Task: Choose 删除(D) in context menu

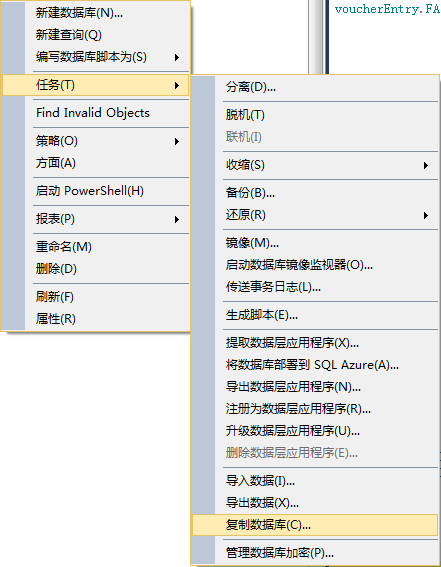Action: point(96,269)
